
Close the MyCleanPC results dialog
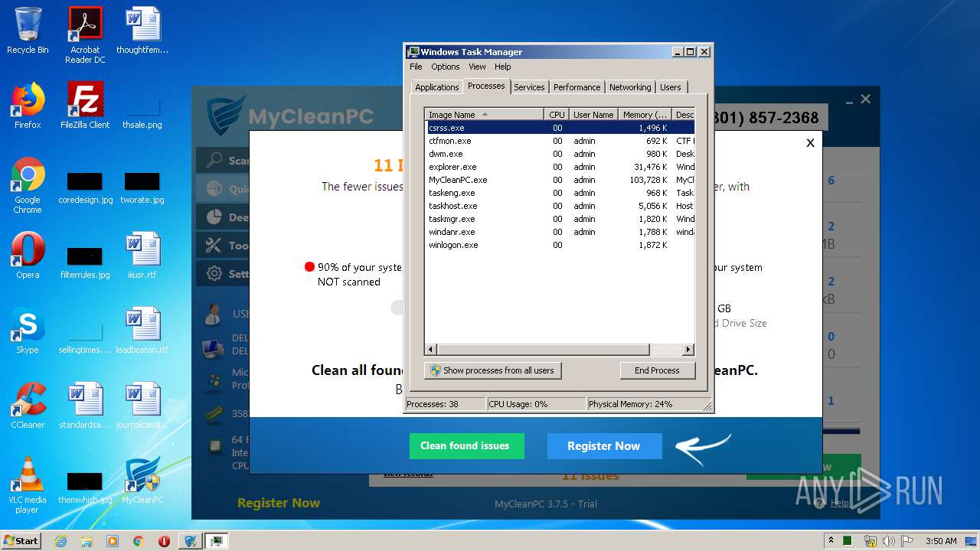(810, 142)
